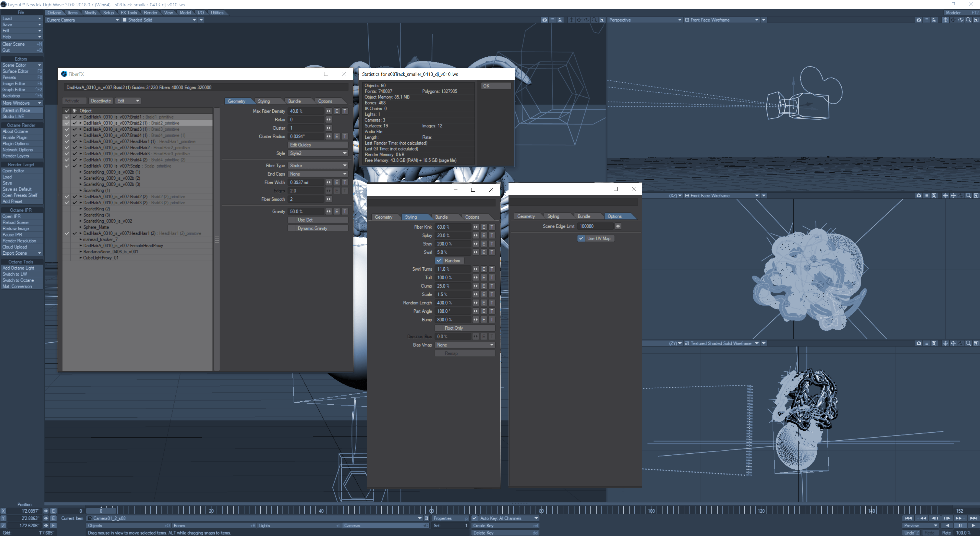
Task: Click maximize viewport icon in the Perspective view
Action: pos(976,20)
